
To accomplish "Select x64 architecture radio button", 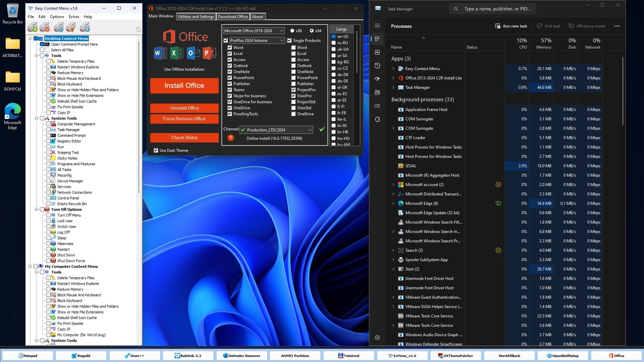I will [312, 31].
